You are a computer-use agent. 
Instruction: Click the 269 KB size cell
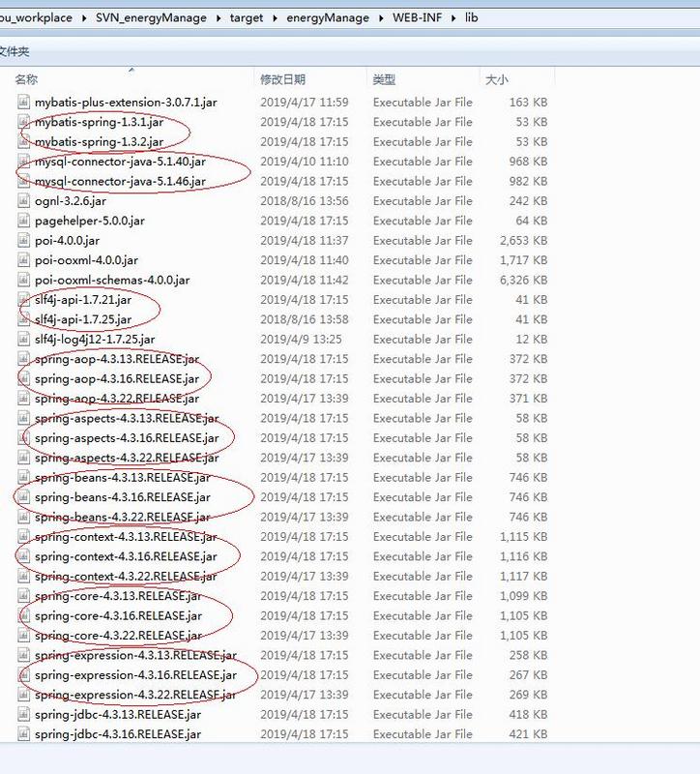528,695
